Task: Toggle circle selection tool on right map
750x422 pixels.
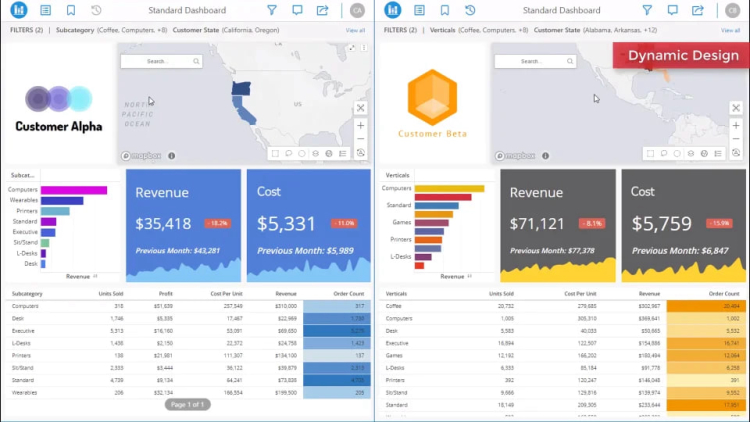Action: 677,154
